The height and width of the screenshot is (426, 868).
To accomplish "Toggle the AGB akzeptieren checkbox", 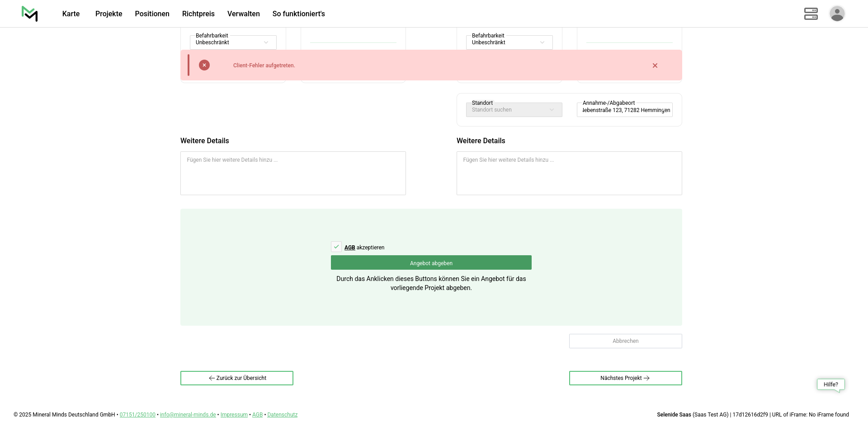I will [336, 247].
